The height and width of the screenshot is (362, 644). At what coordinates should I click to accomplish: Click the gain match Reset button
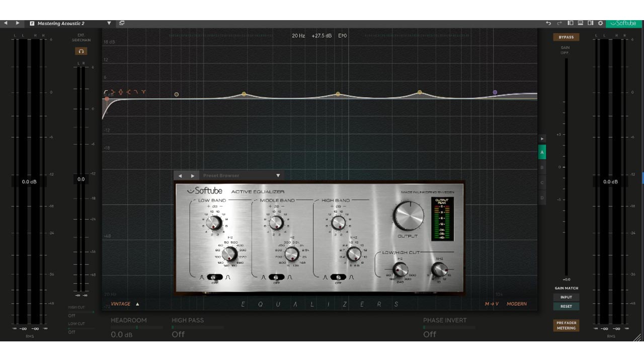[x=566, y=306]
